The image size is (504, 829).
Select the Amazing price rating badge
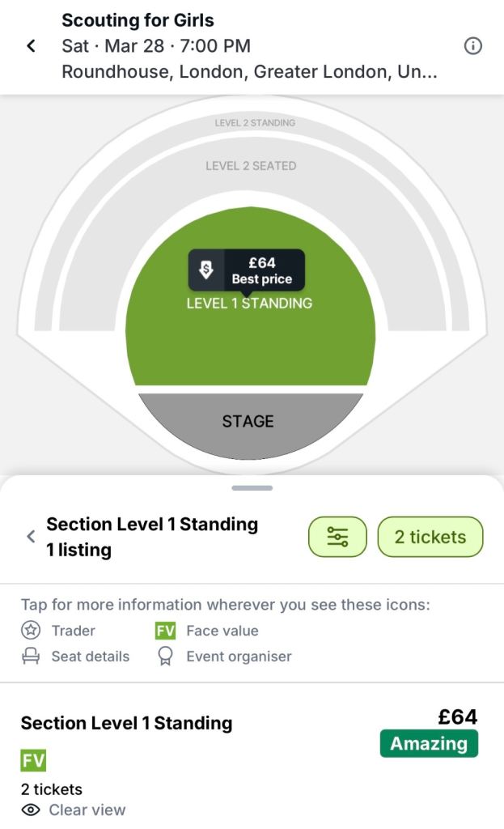coord(429,743)
